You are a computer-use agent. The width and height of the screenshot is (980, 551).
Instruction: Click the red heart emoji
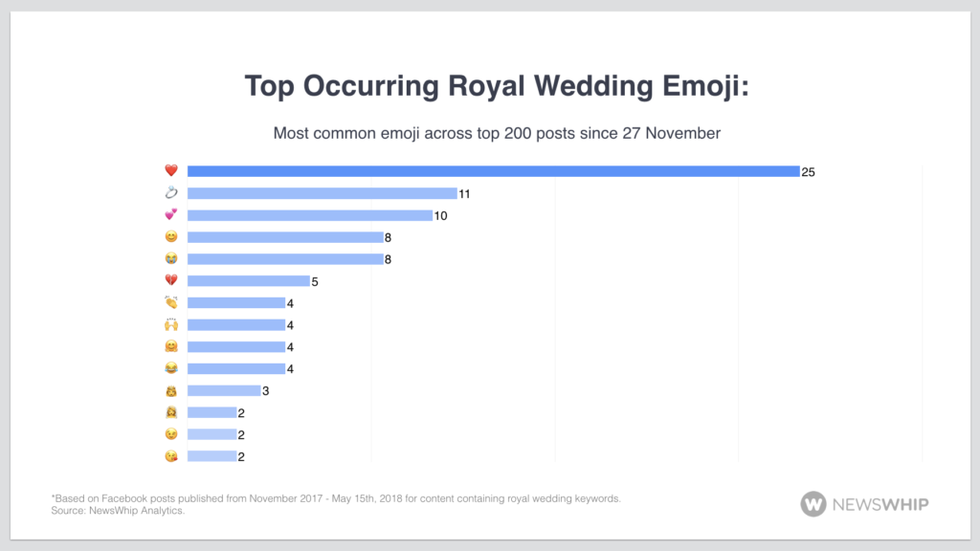pyautogui.click(x=171, y=171)
